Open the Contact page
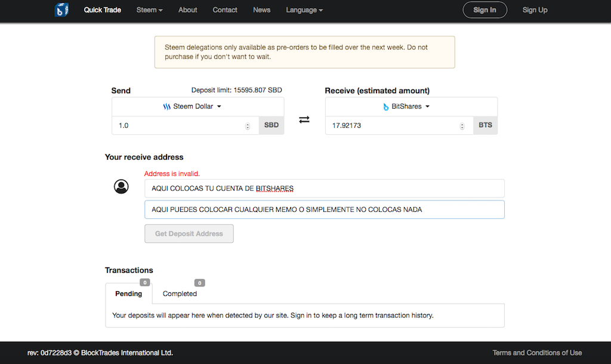Image resolution: width=611 pixels, height=364 pixels. (x=225, y=10)
